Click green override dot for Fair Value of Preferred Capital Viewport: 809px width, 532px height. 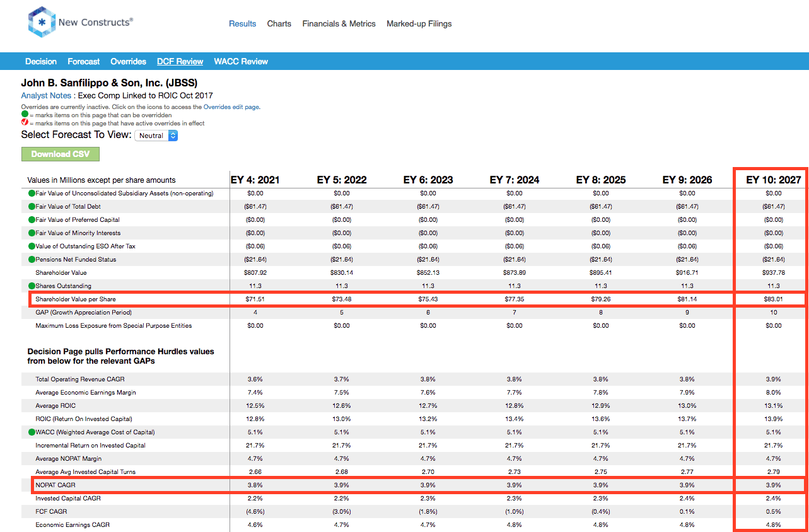click(x=32, y=220)
